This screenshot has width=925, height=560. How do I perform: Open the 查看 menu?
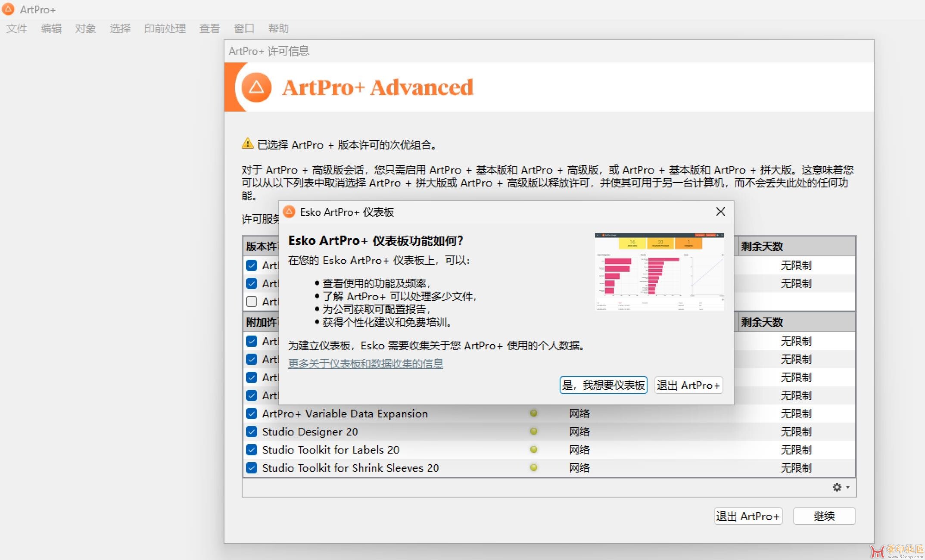210,28
